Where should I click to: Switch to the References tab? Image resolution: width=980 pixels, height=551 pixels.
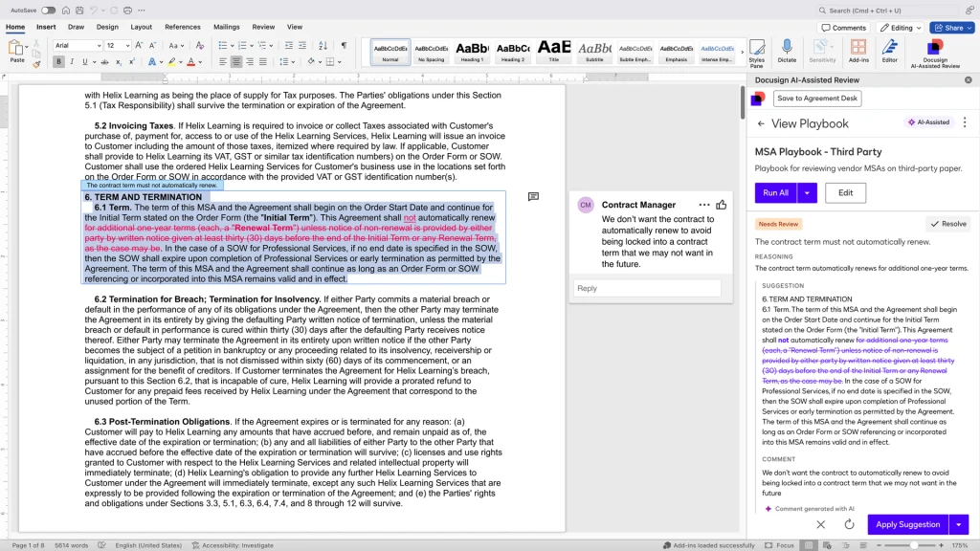tap(182, 27)
